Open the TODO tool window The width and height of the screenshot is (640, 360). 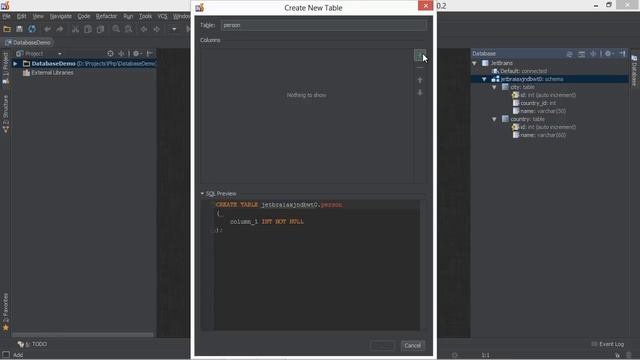33,344
